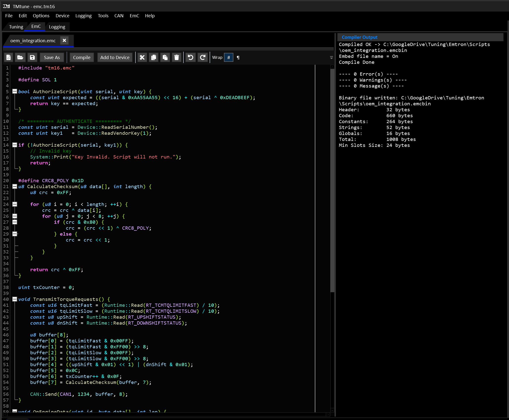Collapse the if (crc & 0x80) block on line 27
The height and width of the screenshot is (420, 509).
[x=15, y=222]
